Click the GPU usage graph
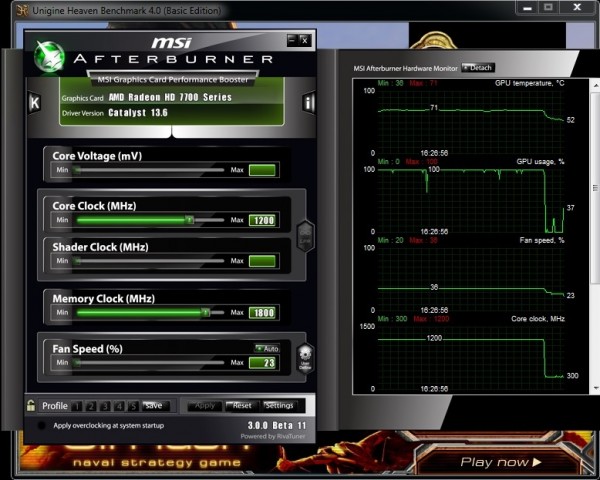The image size is (600, 480). tap(471, 201)
